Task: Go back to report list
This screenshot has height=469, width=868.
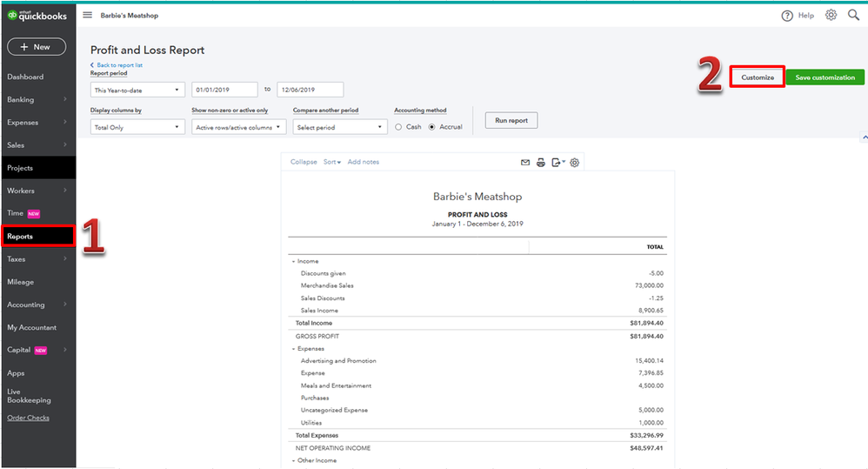Action: coord(117,64)
